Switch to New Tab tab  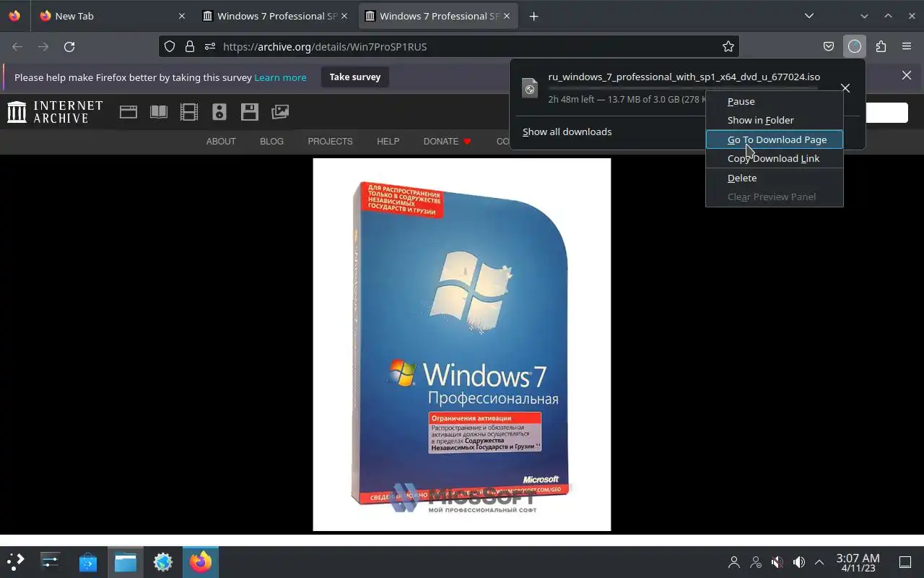pos(112,16)
